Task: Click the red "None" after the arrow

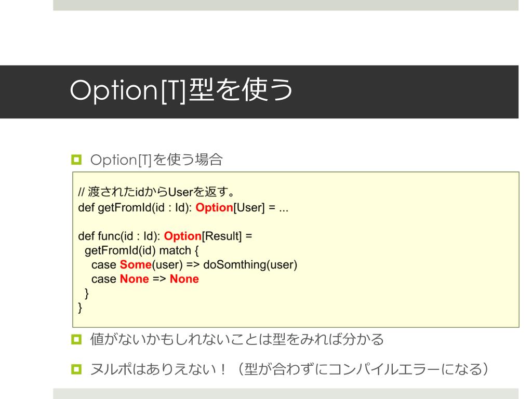Action: tap(184, 278)
